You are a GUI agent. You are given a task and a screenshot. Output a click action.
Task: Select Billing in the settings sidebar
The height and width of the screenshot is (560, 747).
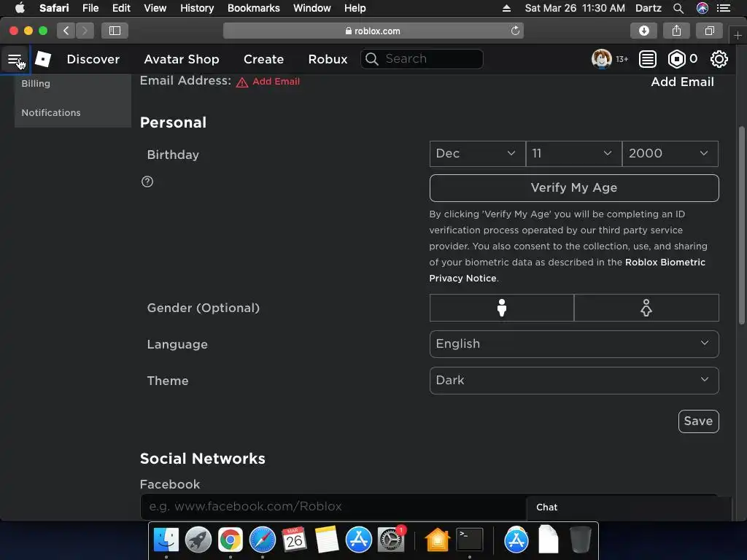pyautogui.click(x=36, y=83)
